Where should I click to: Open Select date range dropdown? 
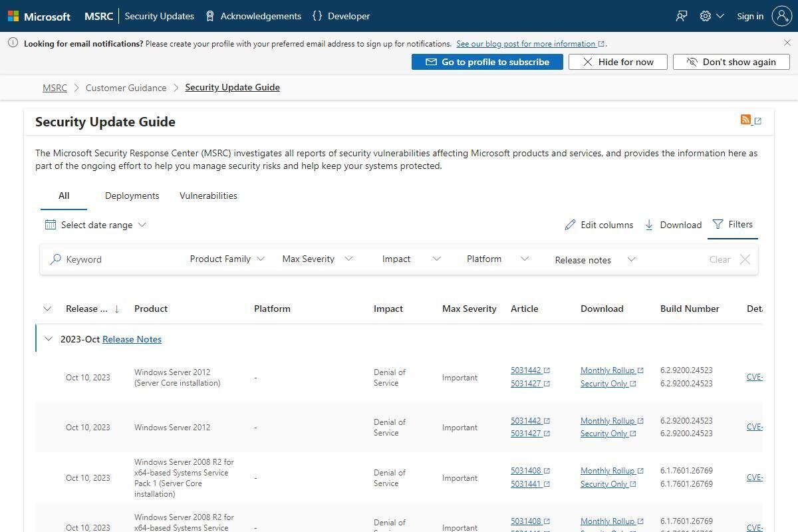point(96,225)
